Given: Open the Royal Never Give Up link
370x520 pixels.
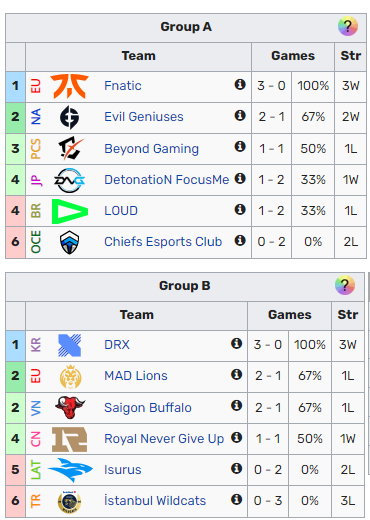Looking at the screenshot, I should click(164, 439).
